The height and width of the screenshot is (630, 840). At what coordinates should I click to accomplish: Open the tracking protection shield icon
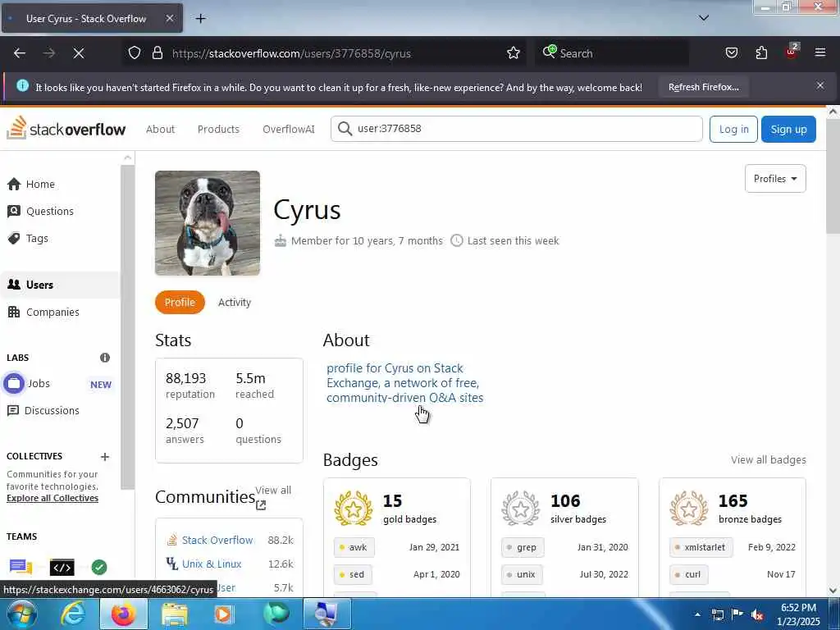coord(135,53)
